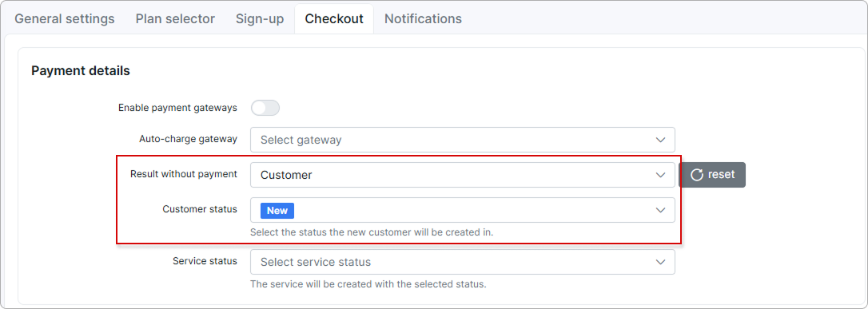Go to the Sign-up tab
868x309 pixels.
[x=260, y=19]
